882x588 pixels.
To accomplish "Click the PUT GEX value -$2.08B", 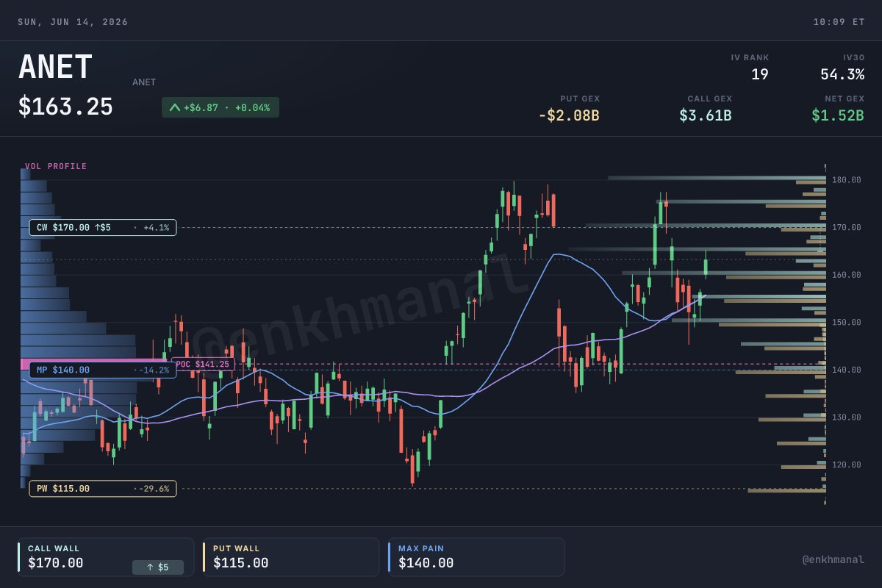I will (x=569, y=115).
